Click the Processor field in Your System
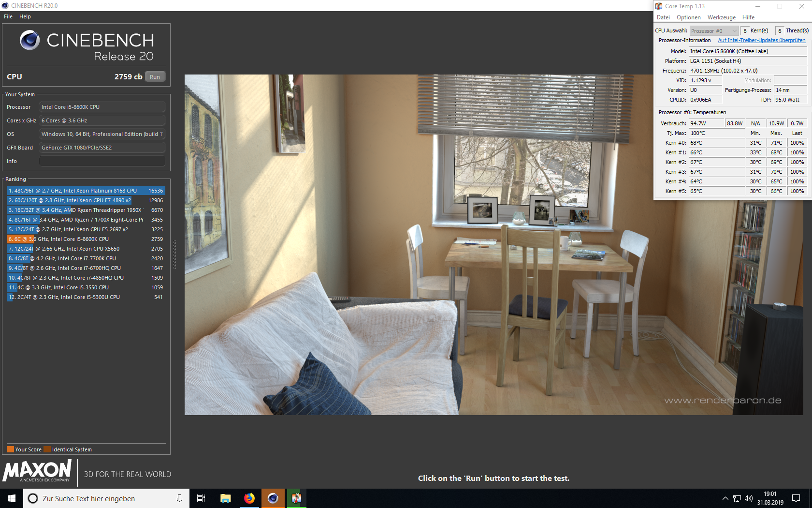 click(x=102, y=107)
